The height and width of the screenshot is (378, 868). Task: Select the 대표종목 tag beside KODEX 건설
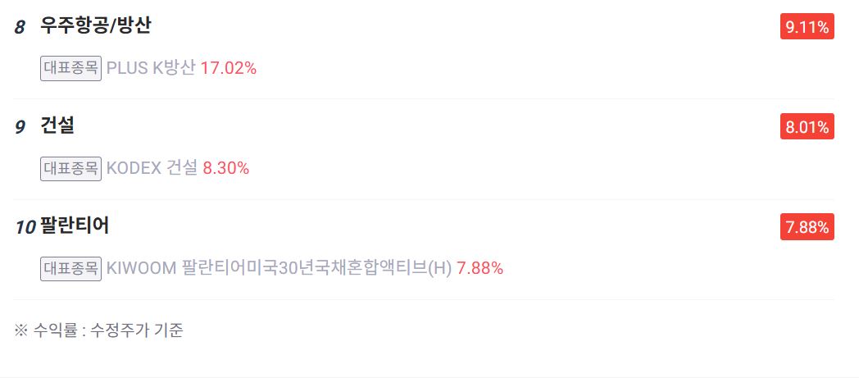(70, 168)
